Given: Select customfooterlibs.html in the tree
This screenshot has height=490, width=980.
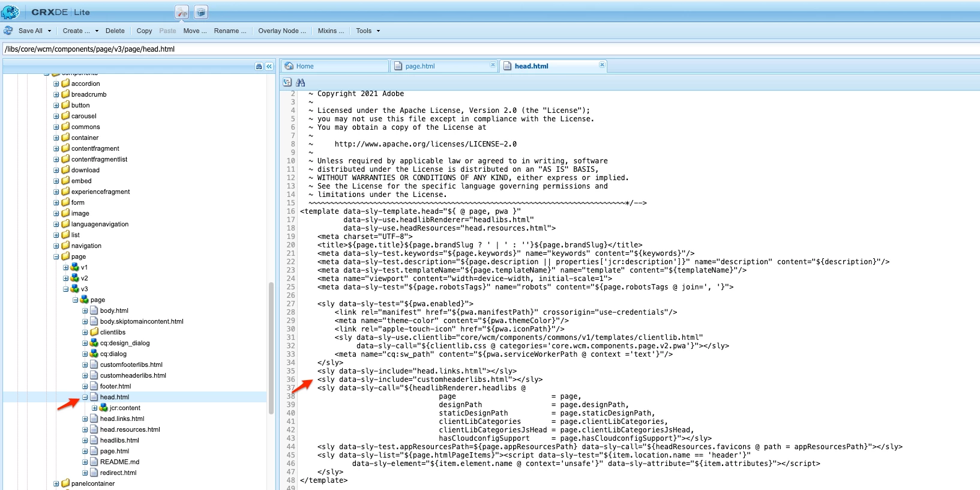Looking at the screenshot, I should point(131,364).
